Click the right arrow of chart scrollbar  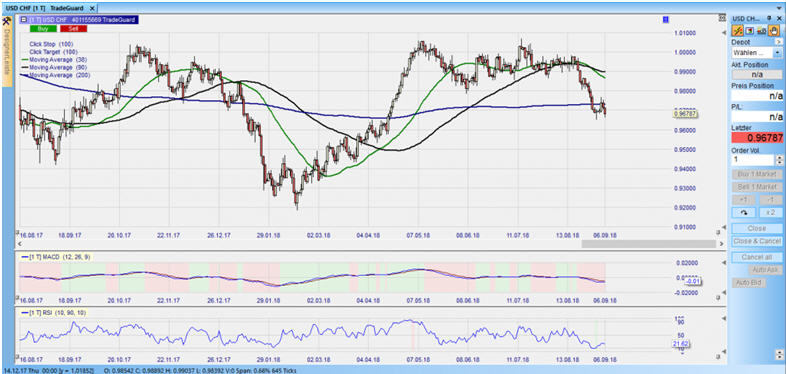point(721,244)
